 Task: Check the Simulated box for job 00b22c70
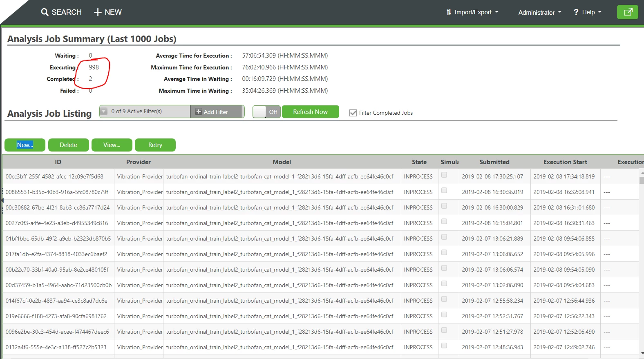444,268
